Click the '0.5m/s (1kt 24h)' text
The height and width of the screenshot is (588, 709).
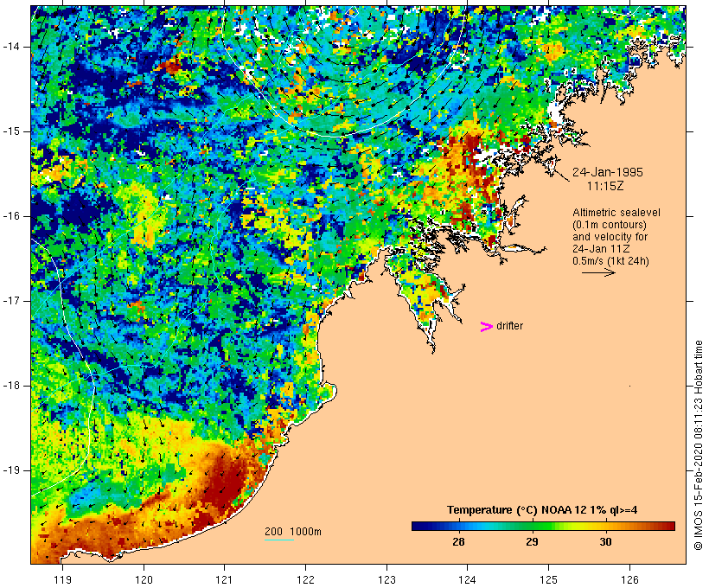611,261
